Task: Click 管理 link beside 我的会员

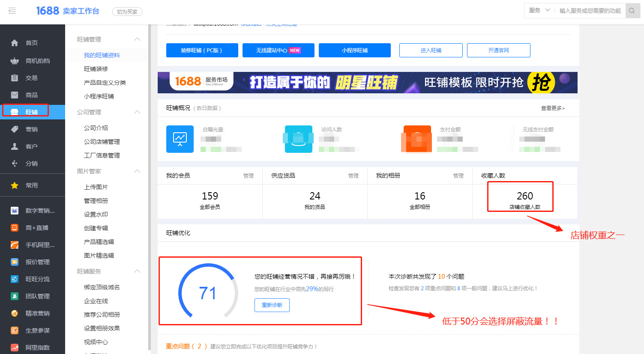Action: (249, 176)
